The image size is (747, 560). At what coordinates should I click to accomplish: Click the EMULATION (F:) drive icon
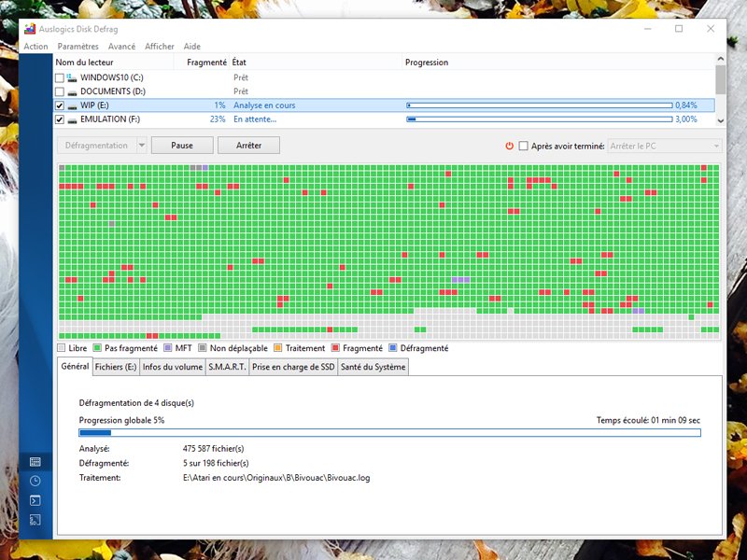72,119
